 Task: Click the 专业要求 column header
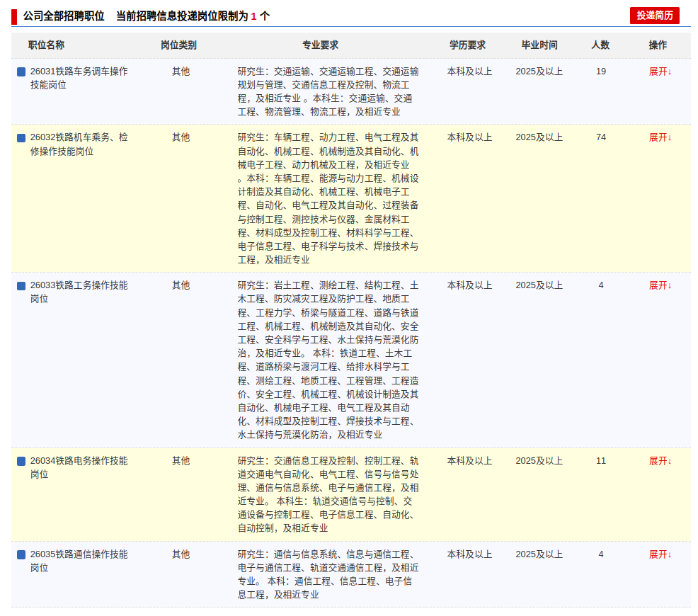[x=321, y=45]
